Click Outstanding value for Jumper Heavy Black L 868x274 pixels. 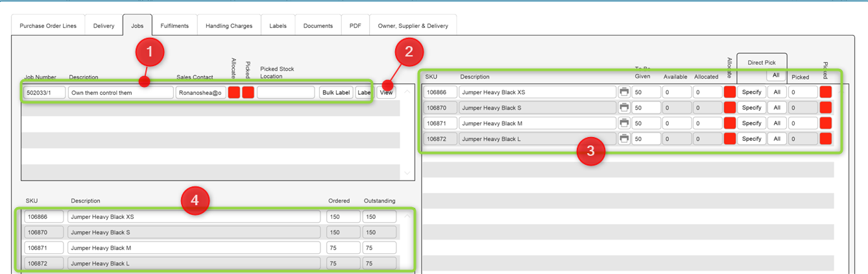(380, 264)
